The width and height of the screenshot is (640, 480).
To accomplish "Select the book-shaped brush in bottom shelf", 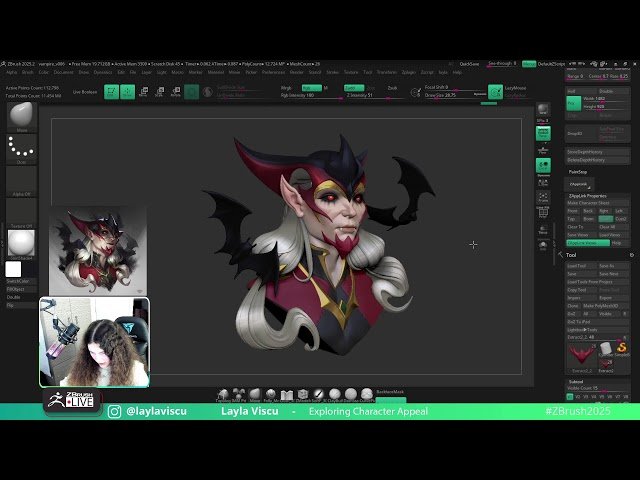I will click(287, 395).
